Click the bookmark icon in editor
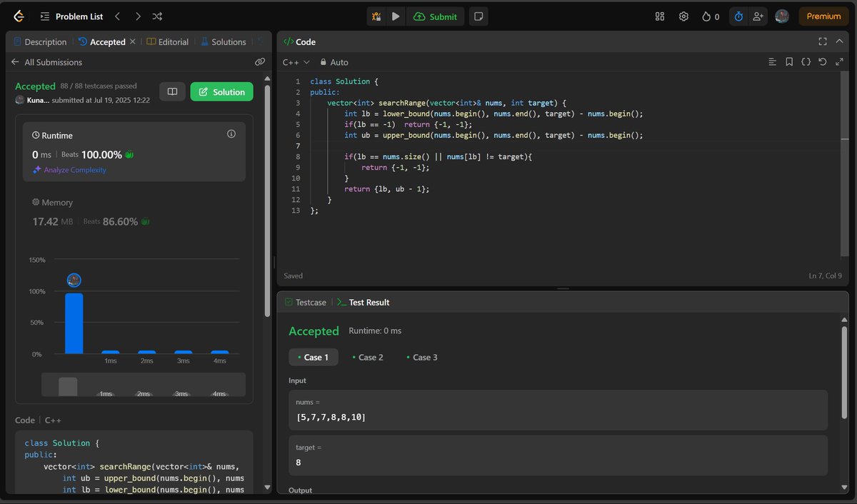The image size is (857, 504). click(789, 62)
